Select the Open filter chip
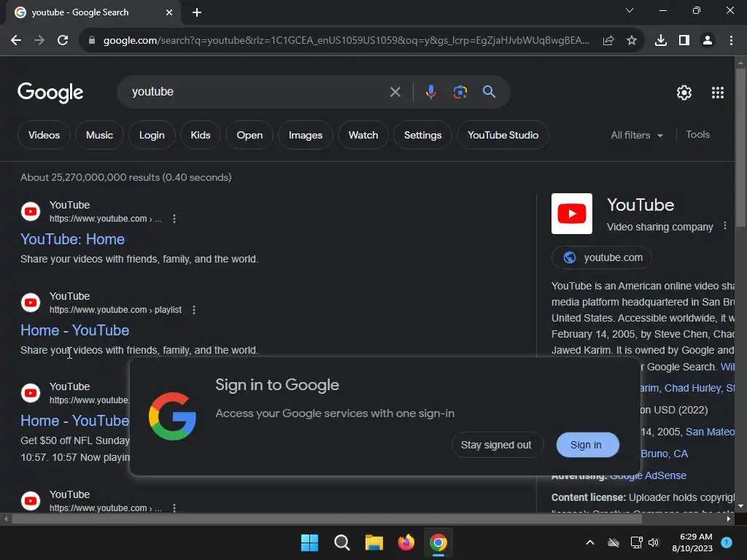Image resolution: width=747 pixels, height=560 pixels. tap(249, 135)
